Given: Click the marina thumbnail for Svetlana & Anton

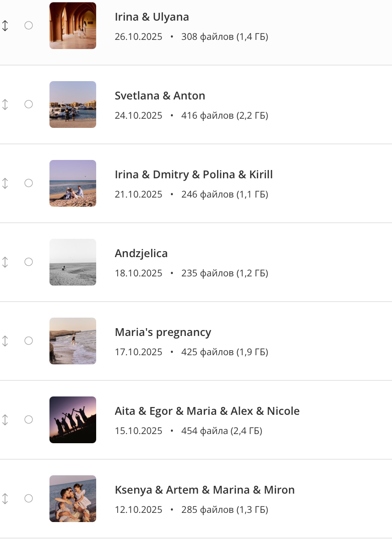Looking at the screenshot, I should [x=73, y=104].
